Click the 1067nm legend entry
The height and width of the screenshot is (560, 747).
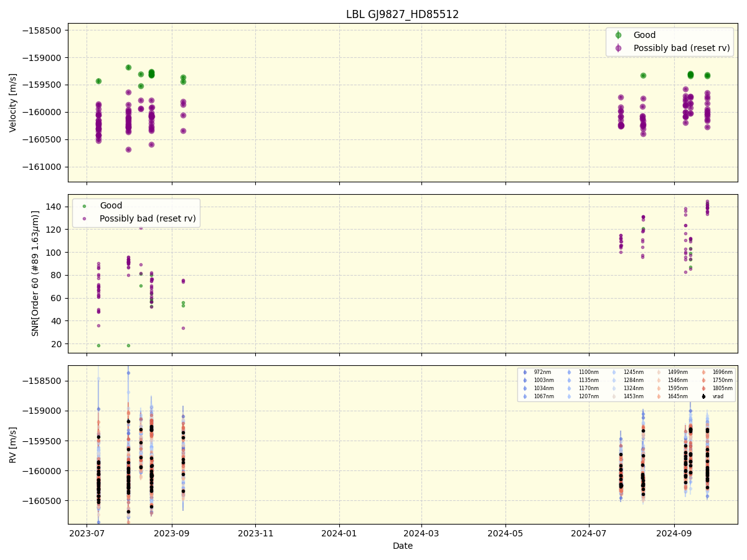coord(538,396)
